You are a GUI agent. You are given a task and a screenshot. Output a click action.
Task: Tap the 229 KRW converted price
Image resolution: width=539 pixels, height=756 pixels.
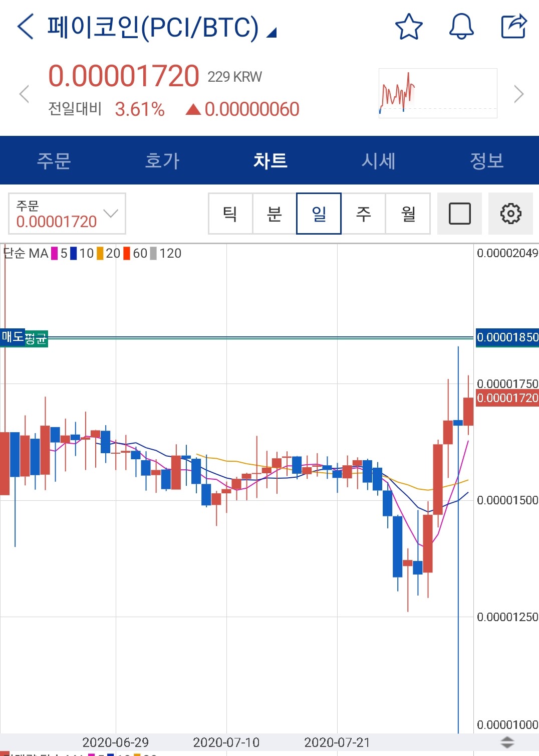coord(234,77)
